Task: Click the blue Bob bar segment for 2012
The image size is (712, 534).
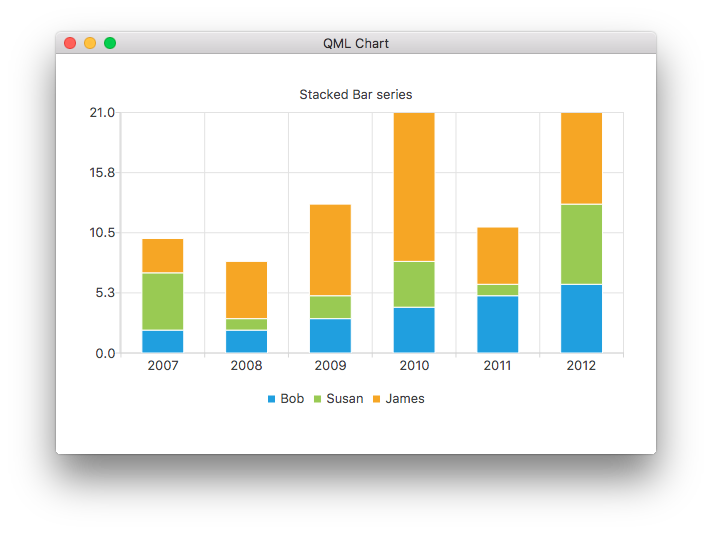Action: (x=581, y=319)
